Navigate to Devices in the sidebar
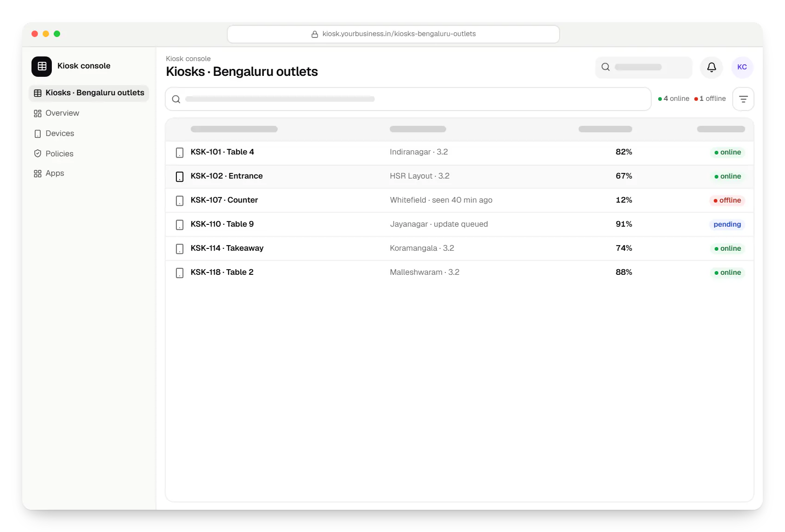Viewport: 785px width, 532px height. coord(89,134)
